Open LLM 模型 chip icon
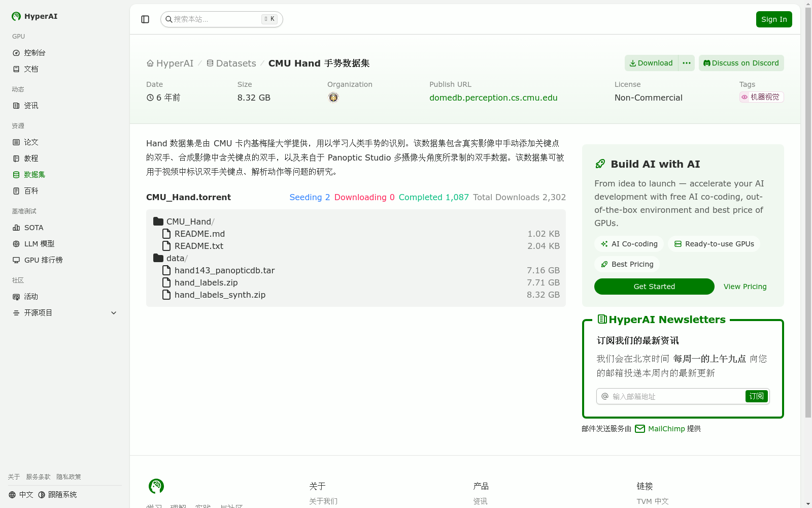The height and width of the screenshot is (508, 812). [16, 244]
